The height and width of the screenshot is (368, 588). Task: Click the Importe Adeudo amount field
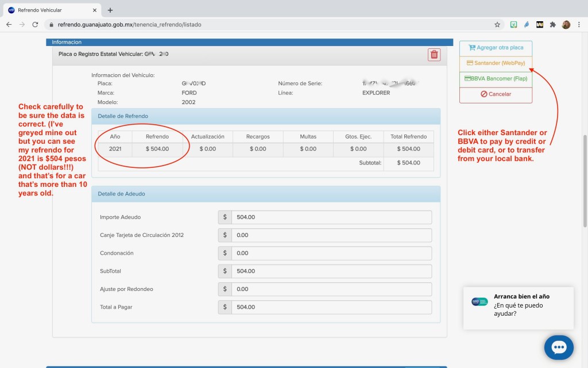click(331, 217)
